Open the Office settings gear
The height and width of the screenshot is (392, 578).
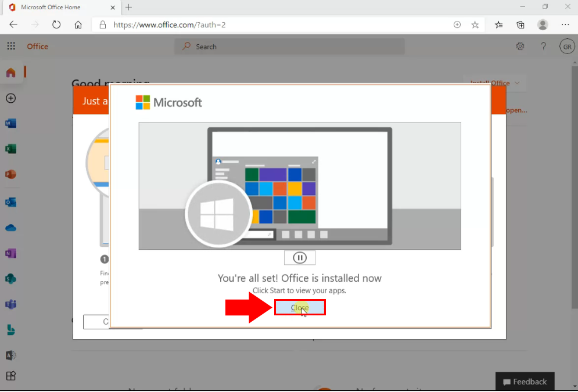click(x=520, y=46)
